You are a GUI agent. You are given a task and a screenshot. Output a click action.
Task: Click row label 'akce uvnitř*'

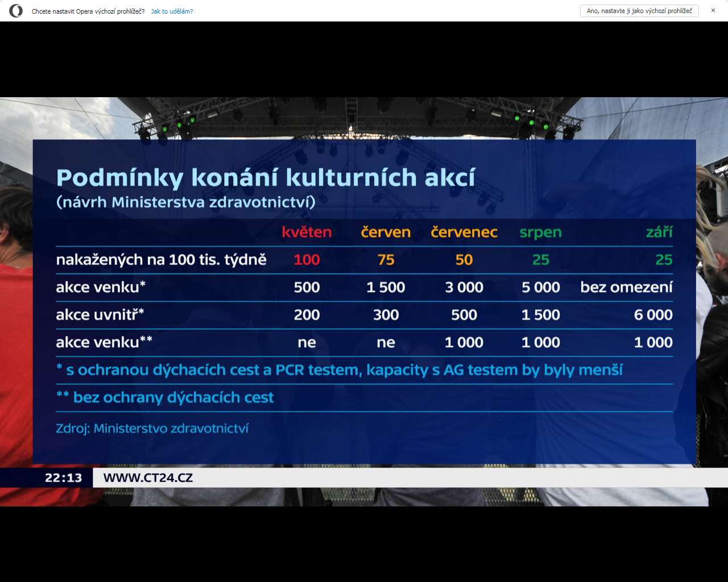[x=100, y=314]
